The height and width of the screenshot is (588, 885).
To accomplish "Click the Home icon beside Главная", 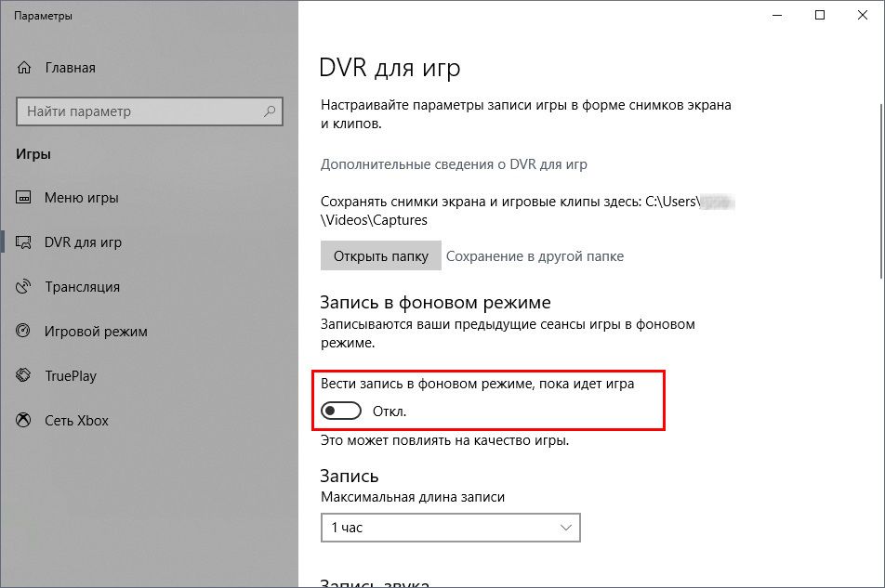I will point(24,68).
